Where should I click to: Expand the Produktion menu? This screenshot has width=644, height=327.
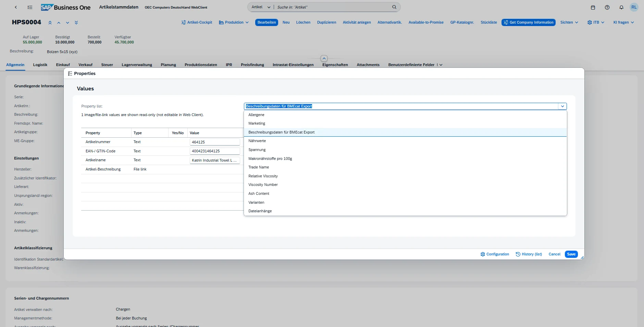click(x=234, y=22)
